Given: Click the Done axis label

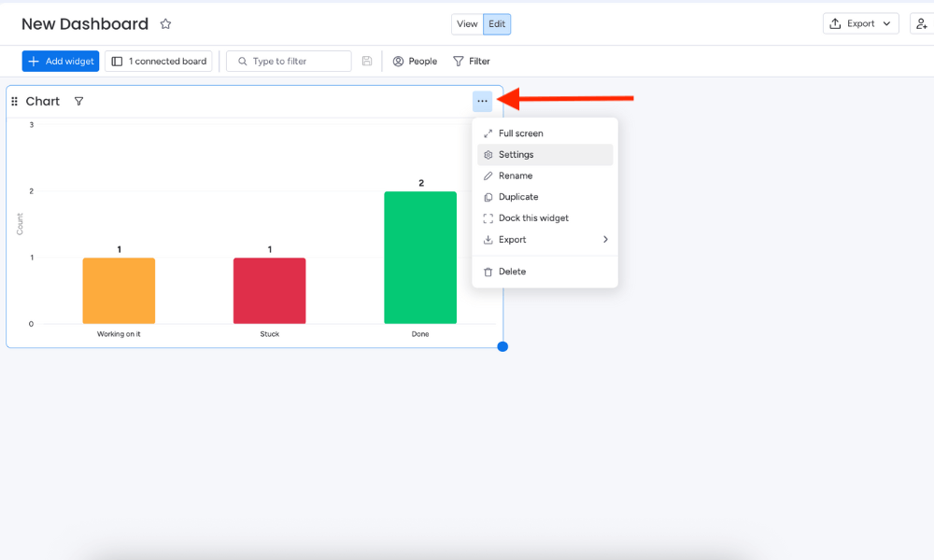Looking at the screenshot, I should coord(420,334).
